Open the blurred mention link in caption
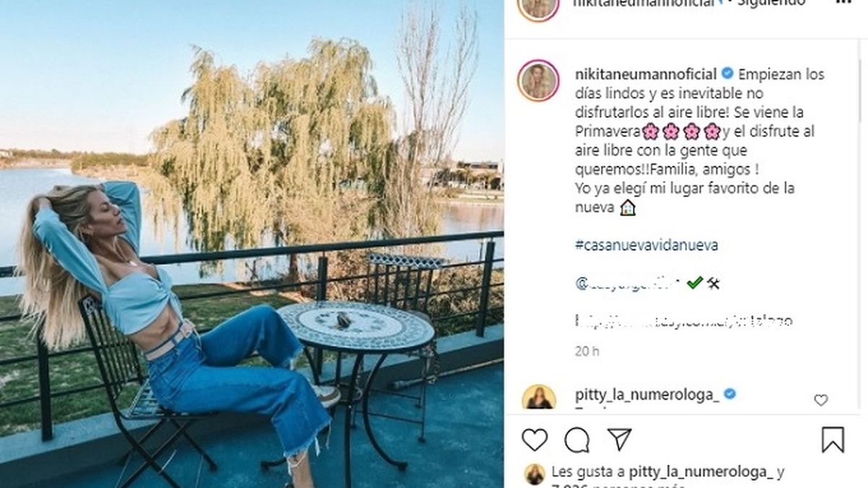Screen dimensions: 868x488 coord(628,283)
